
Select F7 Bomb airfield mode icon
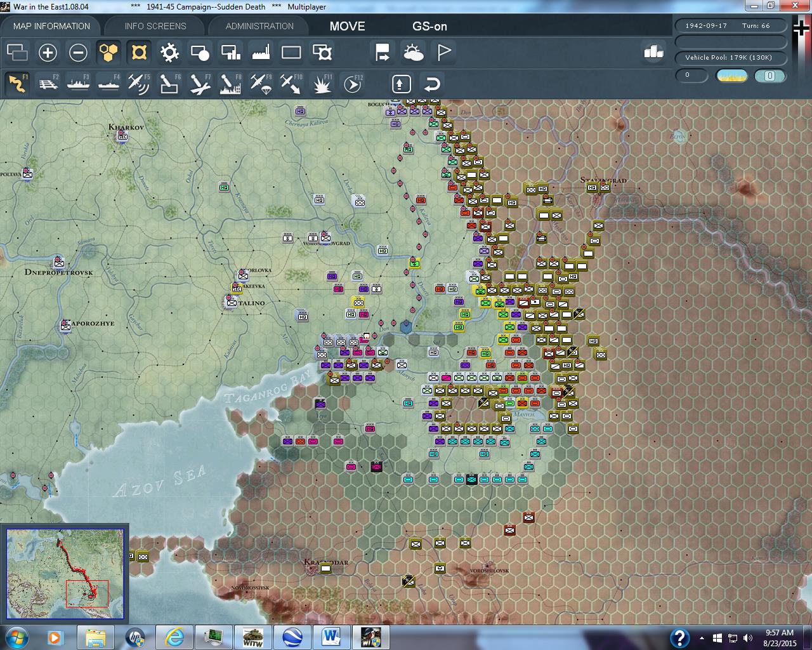tap(200, 84)
